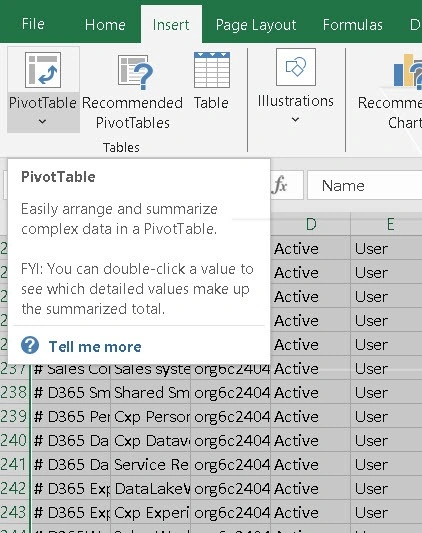Viewport: 422px width, 533px height.
Task: Switch to the Home tab
Action: point(105,25)
